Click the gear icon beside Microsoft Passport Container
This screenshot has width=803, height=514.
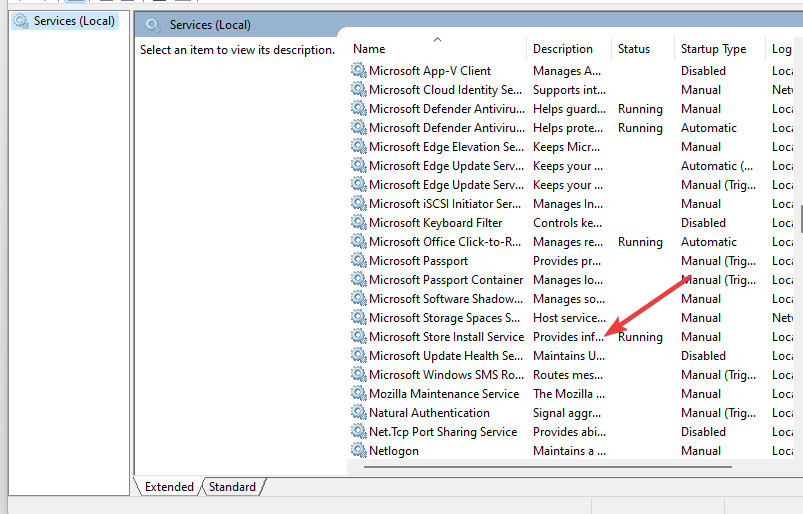click(x=358, y=280)
